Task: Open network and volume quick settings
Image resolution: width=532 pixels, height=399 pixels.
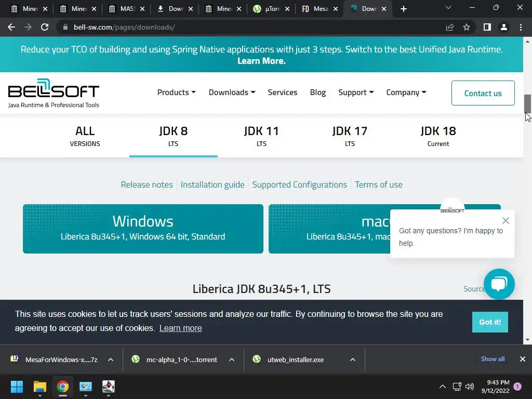Action: pyautogui.click(x=463, y=387)
